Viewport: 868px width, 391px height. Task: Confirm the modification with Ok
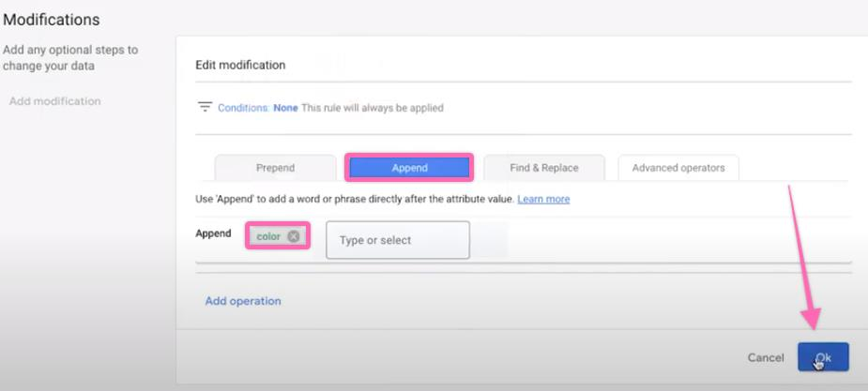tap(823, 357)
